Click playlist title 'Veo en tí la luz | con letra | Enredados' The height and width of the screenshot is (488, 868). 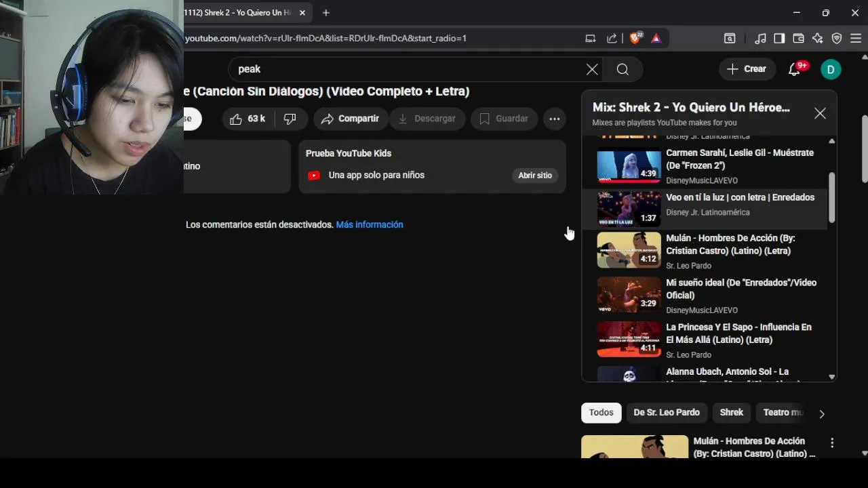[741, 197]
